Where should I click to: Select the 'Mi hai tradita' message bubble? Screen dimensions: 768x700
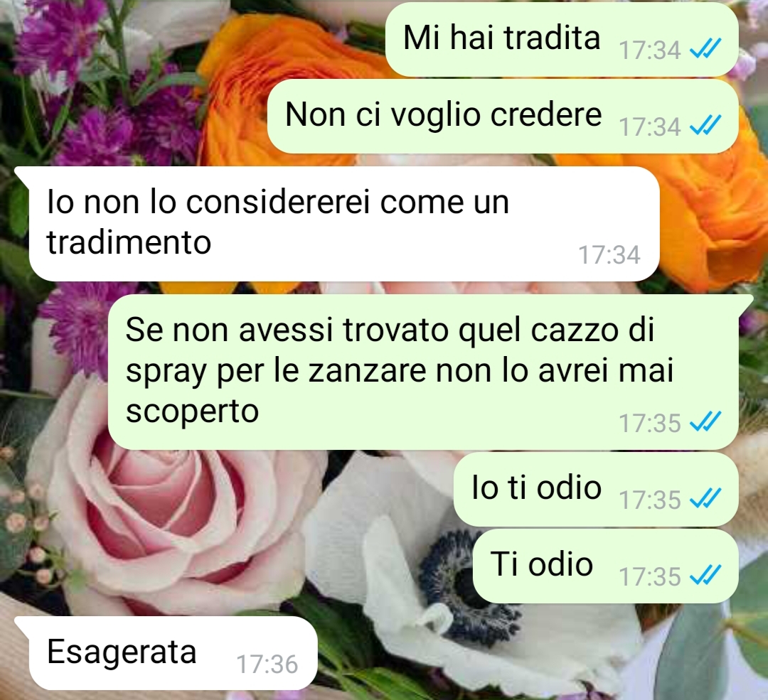coord(562,39)
